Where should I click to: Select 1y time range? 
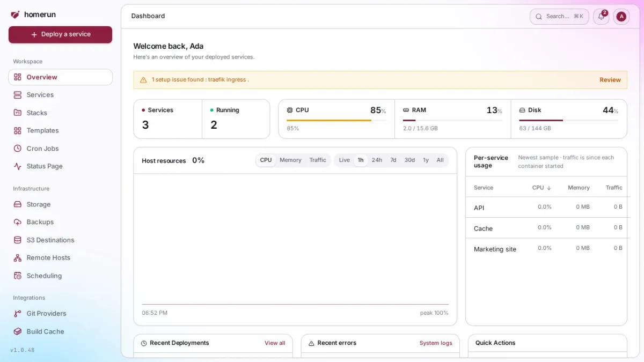426,160
